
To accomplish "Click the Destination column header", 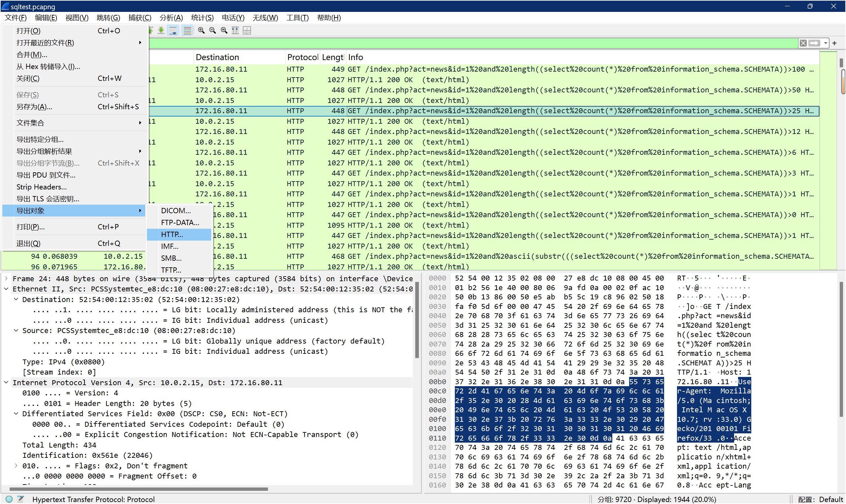I will (x=217, y=57).
